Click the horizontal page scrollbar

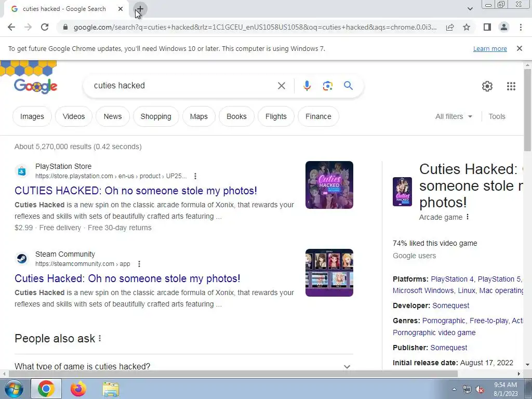233,374
